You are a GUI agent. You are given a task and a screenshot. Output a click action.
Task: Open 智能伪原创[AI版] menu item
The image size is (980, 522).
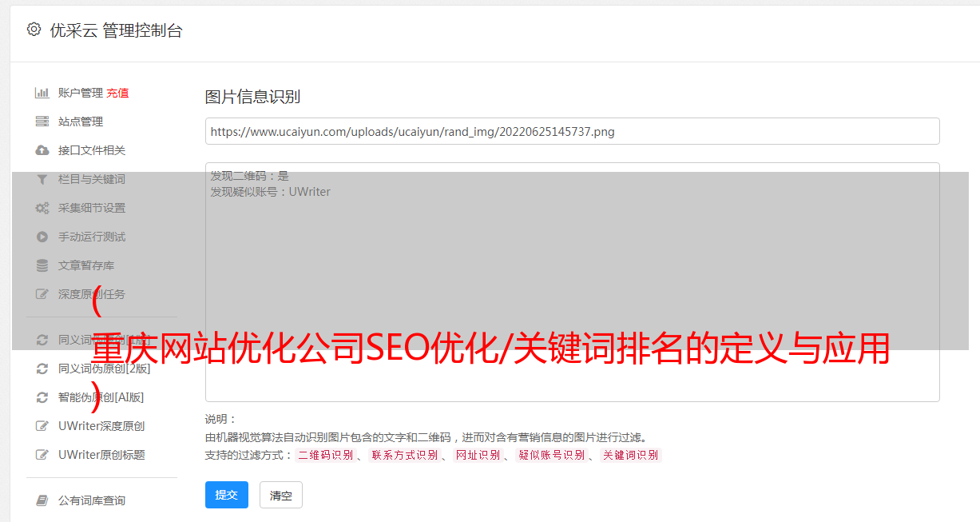pyautogui.click(x=101, y=397)
